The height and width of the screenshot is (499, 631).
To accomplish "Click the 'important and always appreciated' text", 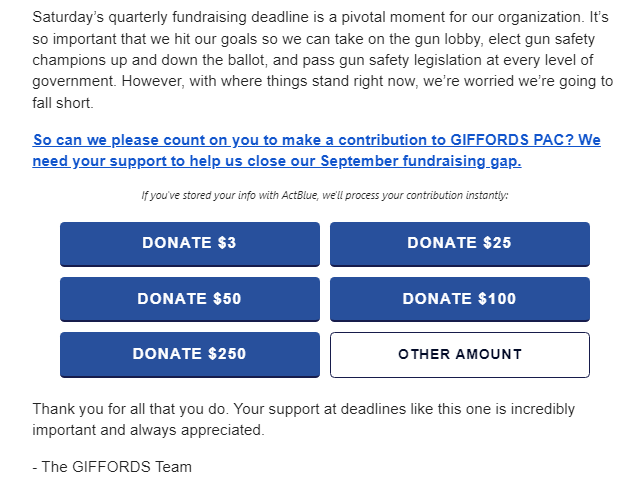I will click(148, 430).
